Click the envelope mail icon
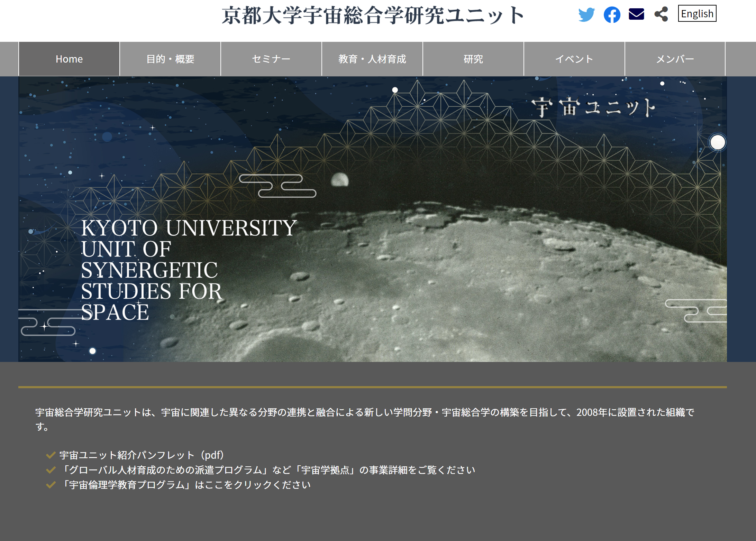 (636, 14)
